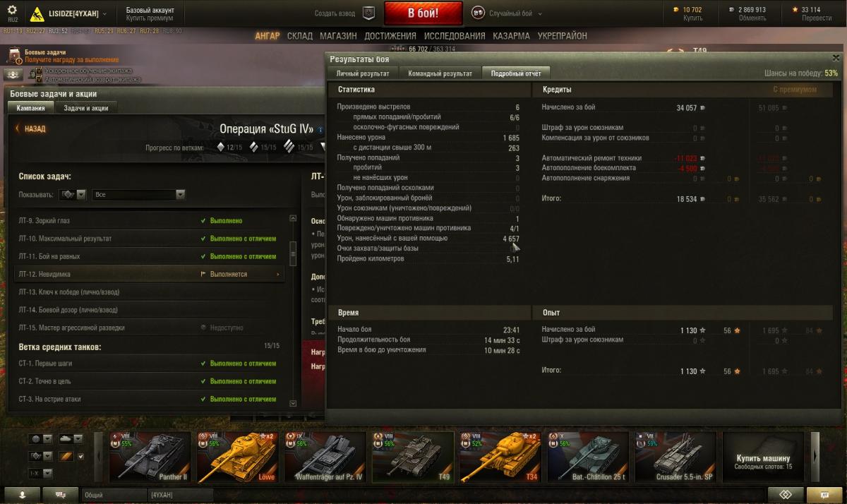Click the Купить машину slot

pos(763,457)
